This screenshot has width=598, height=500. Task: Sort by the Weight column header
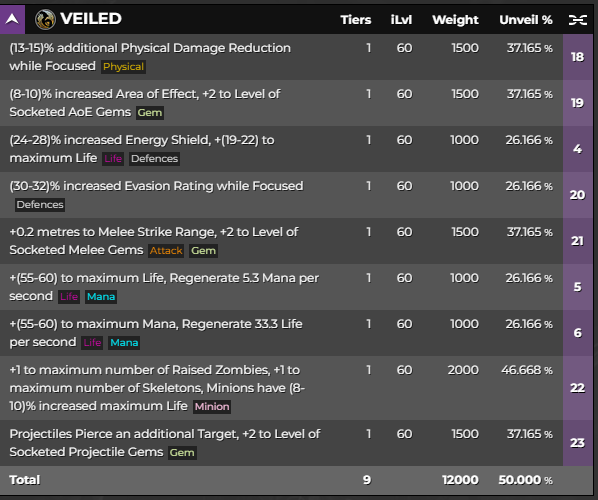[455, 20]
